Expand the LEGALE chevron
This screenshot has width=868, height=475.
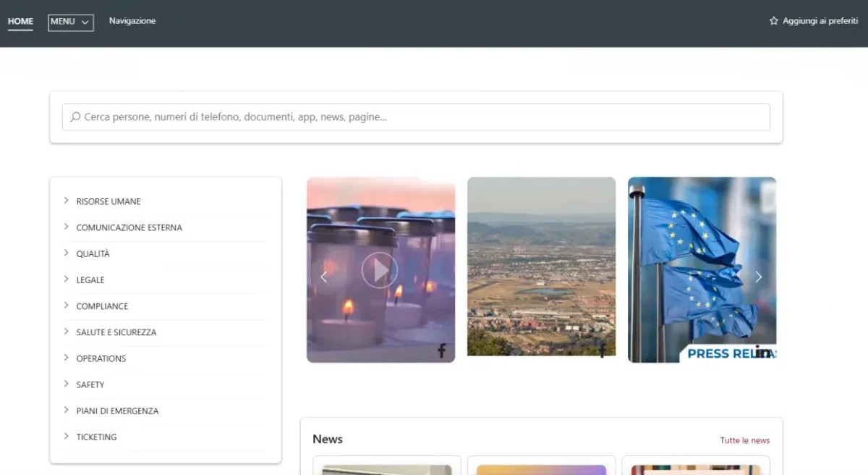[66, 279]
